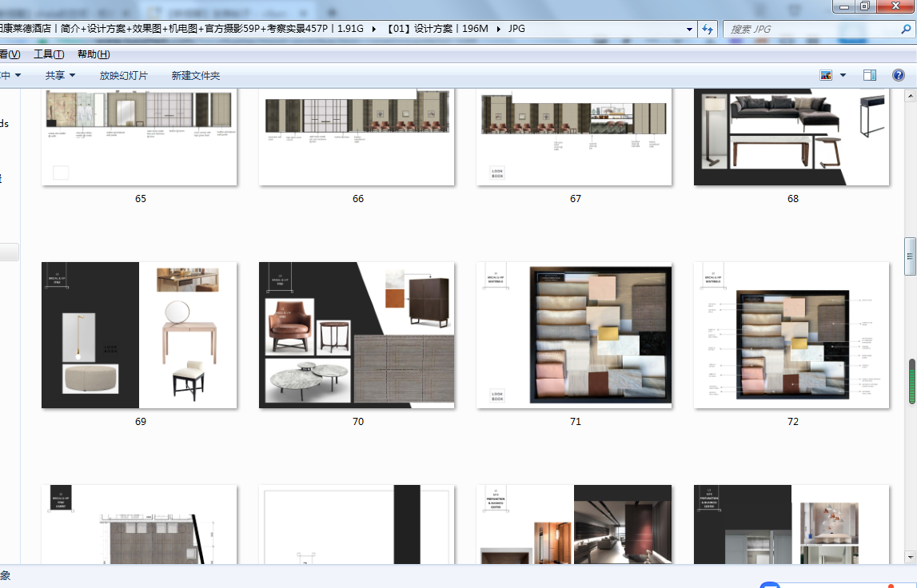The image size is (917, 588).
Task: Select thumbnail image 66
Action: (357, 137)
